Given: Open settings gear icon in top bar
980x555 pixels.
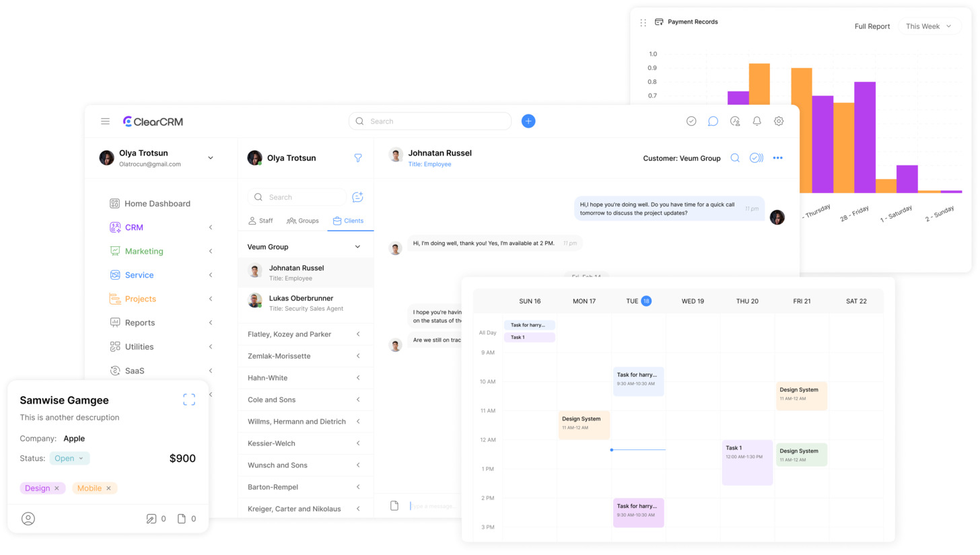Looking at the screenshot, I should tap(779, 121).
